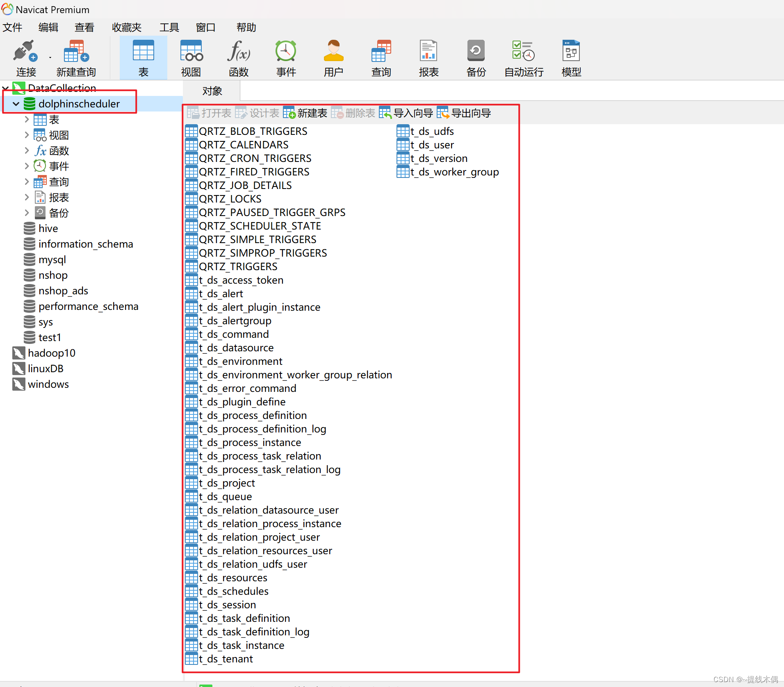Select table t_ds_process_definition_log

(262, 429)
